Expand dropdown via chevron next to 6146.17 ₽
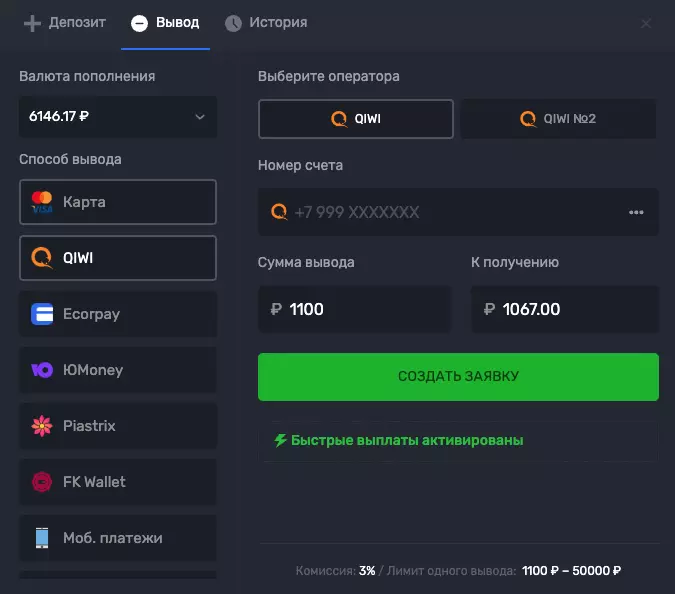This screenshot has width=675, height=594. point(199,117)
